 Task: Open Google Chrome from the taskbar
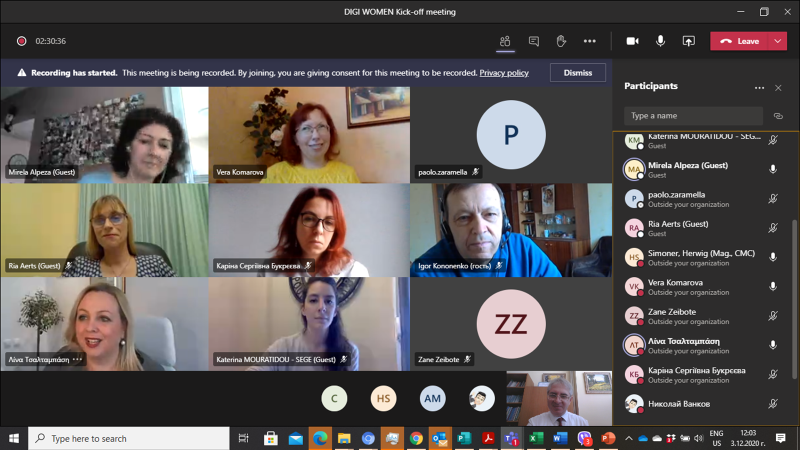416,438
